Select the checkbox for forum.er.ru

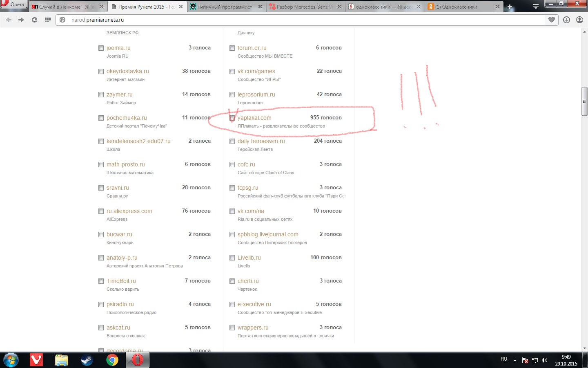click(x=232, y=48)
